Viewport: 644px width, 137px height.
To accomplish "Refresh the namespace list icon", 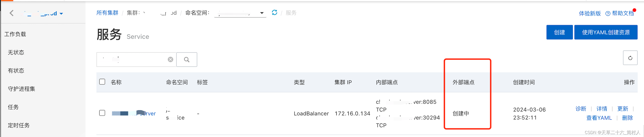I will [x=274, y=12].
